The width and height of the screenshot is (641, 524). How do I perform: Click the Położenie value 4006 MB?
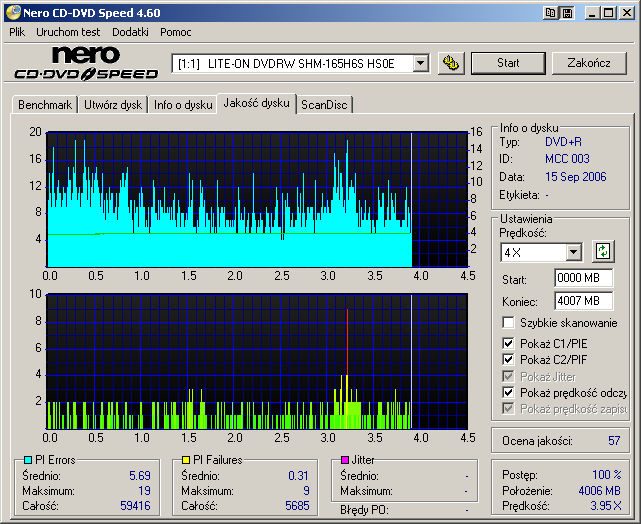click(x=599, y=490)
